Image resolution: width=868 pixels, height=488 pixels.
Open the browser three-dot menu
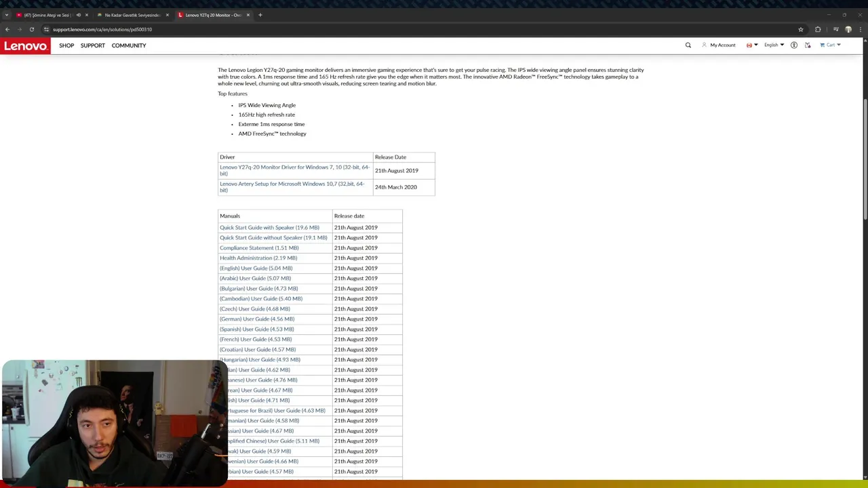(860, 29)
